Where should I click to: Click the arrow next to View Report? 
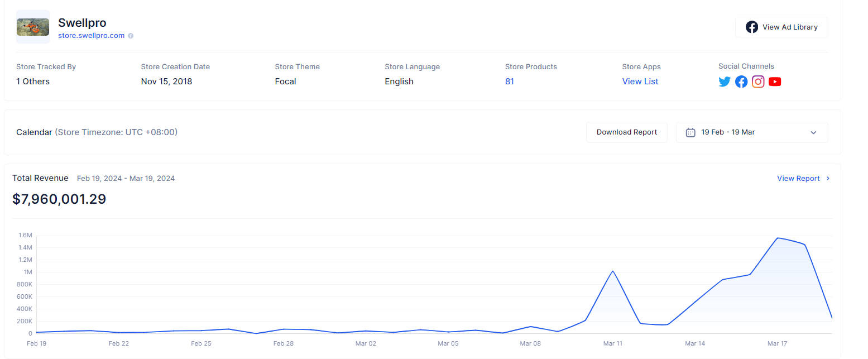click(x=828, y=179)
